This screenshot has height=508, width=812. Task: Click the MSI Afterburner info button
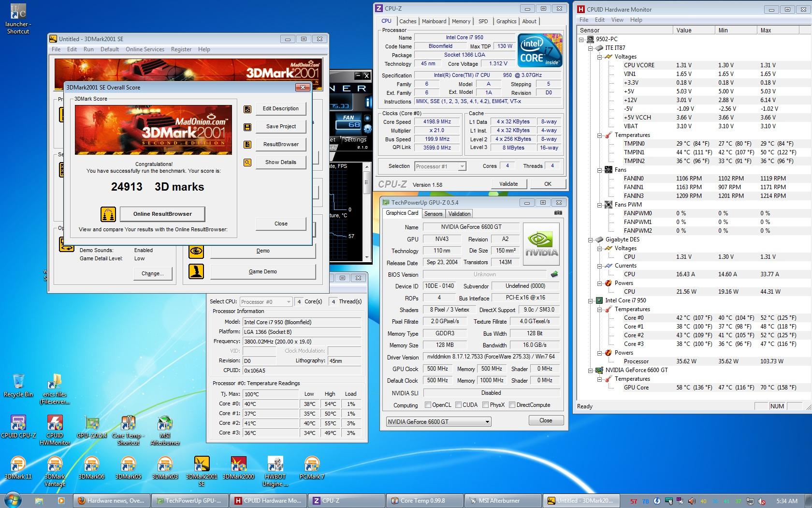(x=368, y=102)
